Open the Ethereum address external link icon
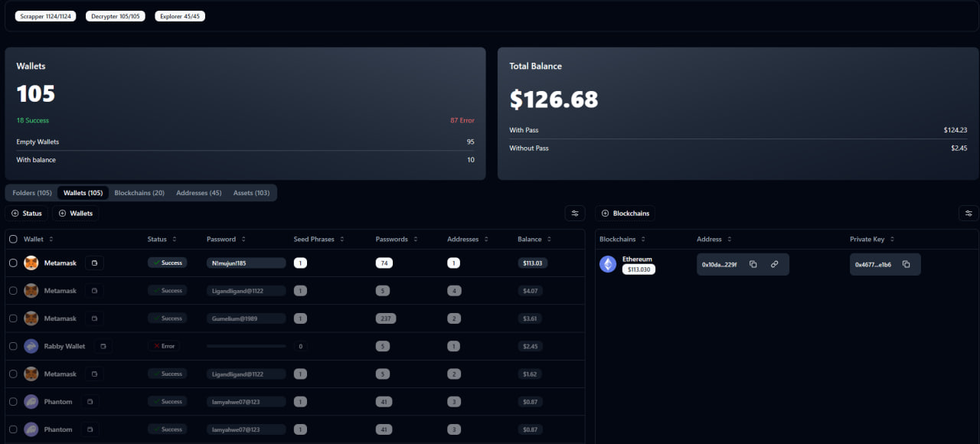980x444 pixels. coord(774,264)
